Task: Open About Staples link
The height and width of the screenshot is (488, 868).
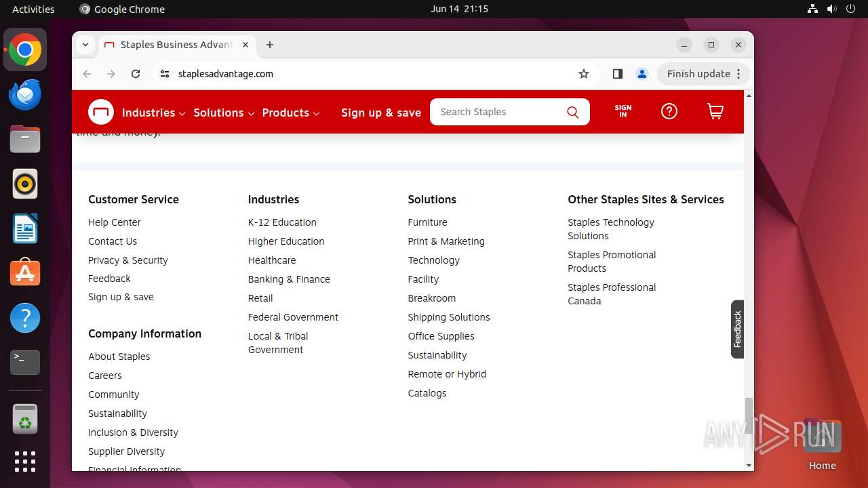Action: [x=119, y=357]
